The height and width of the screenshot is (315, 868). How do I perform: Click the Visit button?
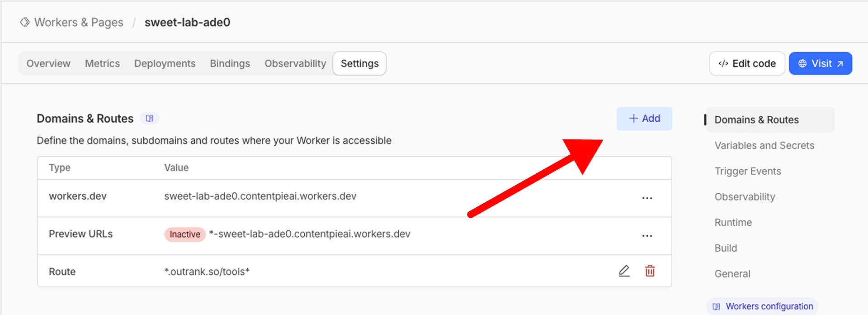(820, 63)
